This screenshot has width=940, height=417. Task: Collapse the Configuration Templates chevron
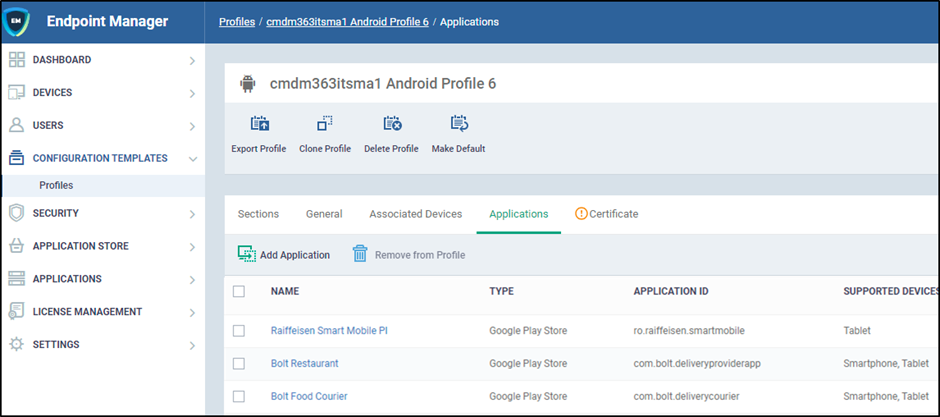tap(192, 159)
